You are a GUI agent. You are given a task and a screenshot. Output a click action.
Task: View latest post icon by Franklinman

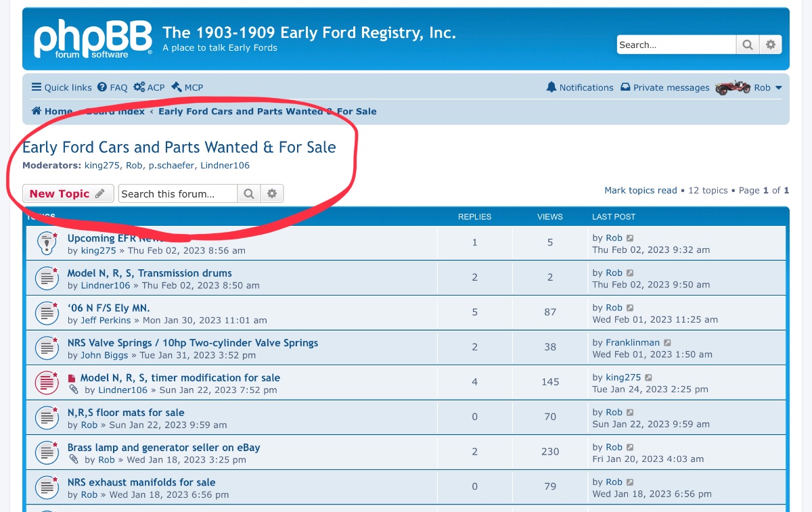pos(669,343)
